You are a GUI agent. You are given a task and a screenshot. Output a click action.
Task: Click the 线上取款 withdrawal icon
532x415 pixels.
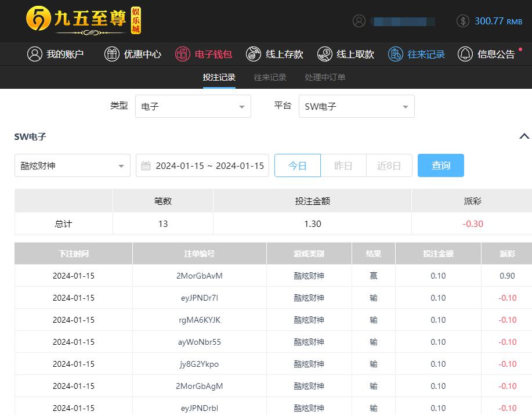pos(325,54)
